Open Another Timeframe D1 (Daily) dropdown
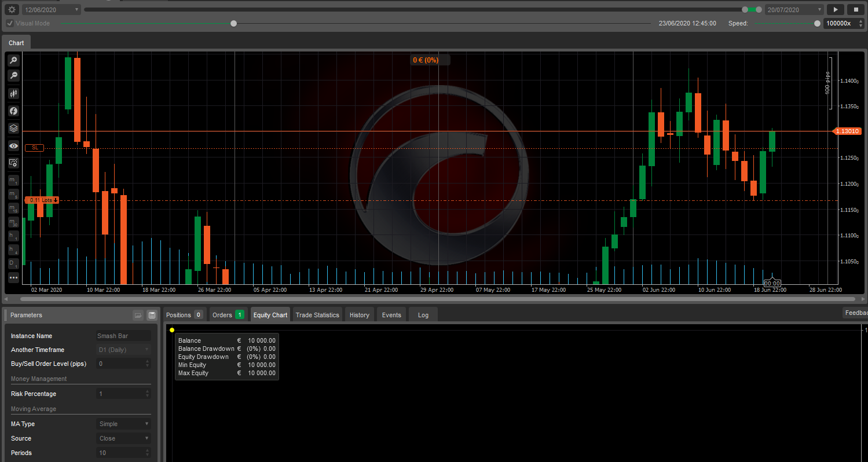This screenshot has height=462, width=868. click(x=124, y=350)
